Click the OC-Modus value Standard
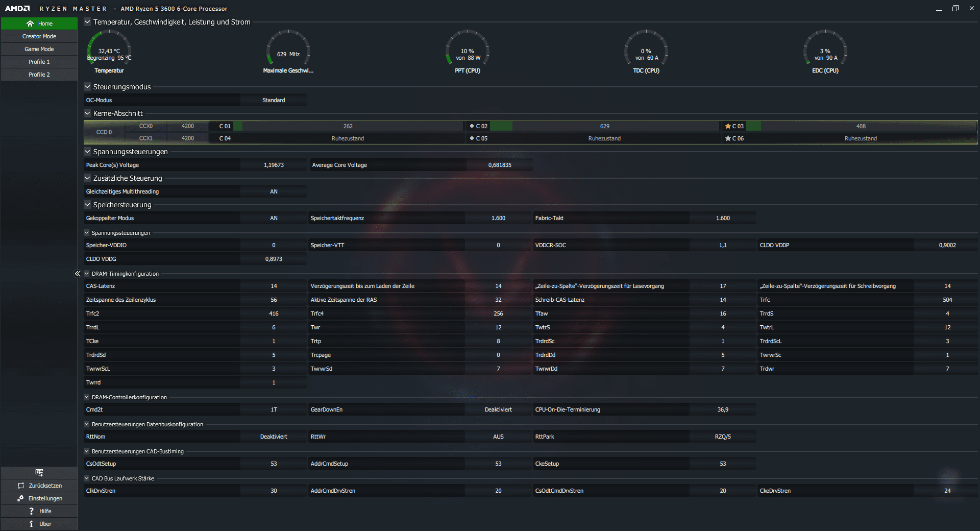The height and width of the screenshot is (531, 980). (274, 100)
